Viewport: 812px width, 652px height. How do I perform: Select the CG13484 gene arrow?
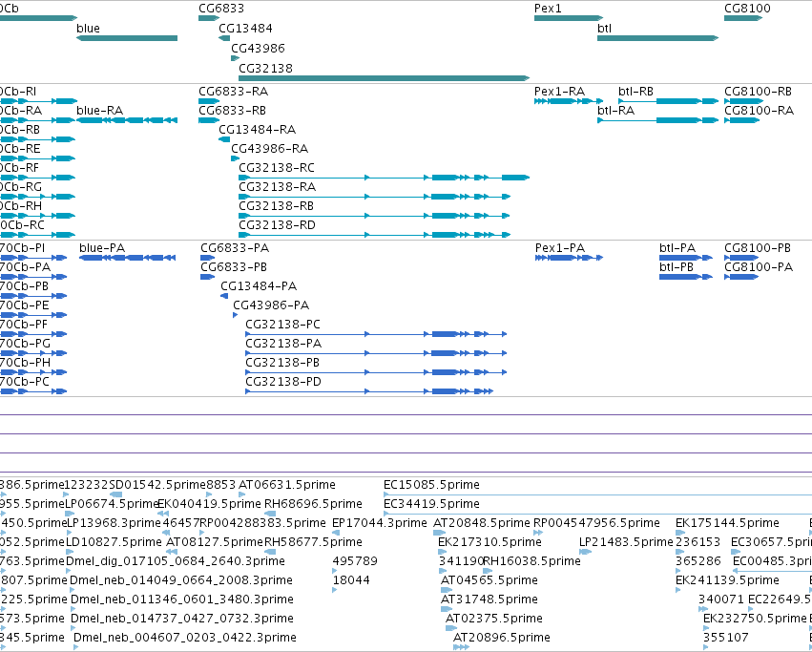pos(224,38)
